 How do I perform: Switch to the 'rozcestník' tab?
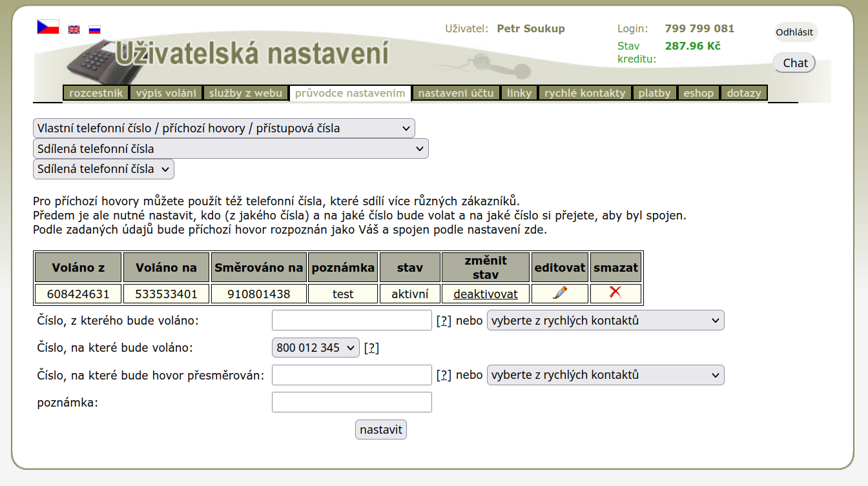(x=95, y=92)
